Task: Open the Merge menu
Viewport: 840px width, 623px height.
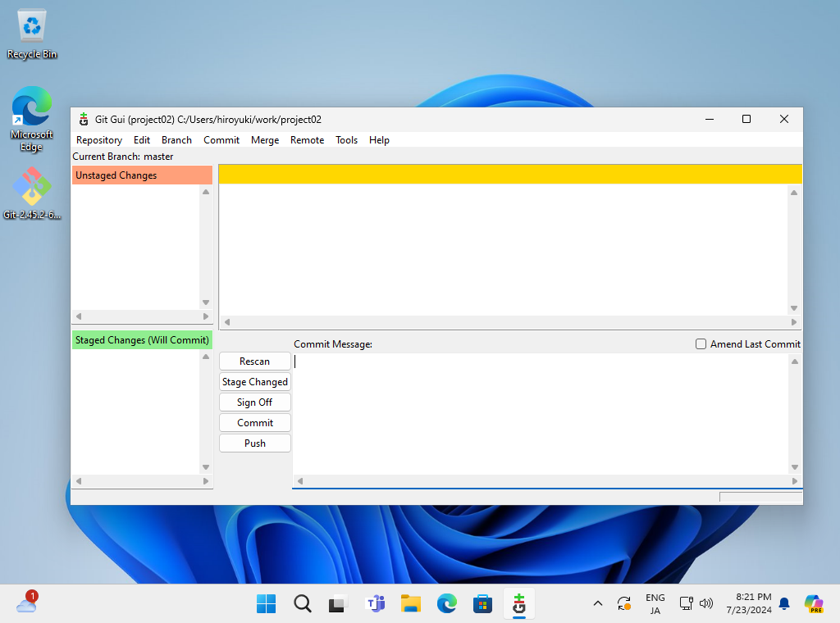Action: click(265, 139)
